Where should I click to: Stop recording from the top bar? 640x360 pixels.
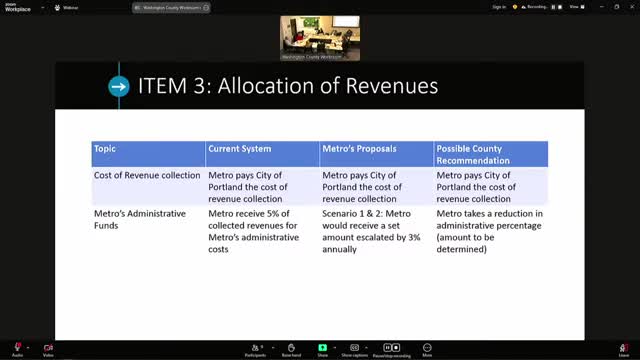pyautogui.click(x=560, y=7)
